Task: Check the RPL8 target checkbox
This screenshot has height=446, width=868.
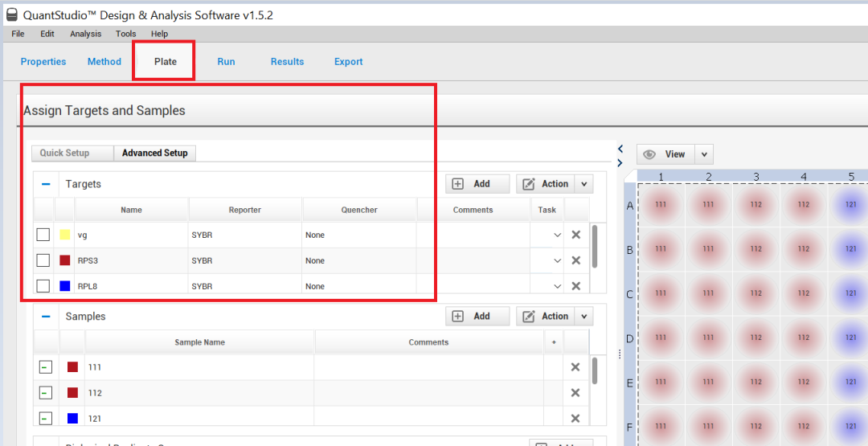Action: pyautogui.click(x=43, y=286)
